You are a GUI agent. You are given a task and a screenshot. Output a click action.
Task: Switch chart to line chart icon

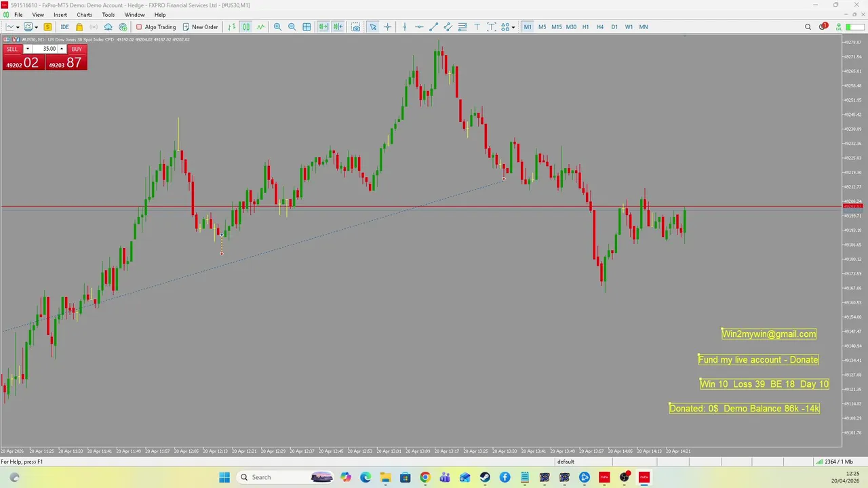[x=260, y=27]
